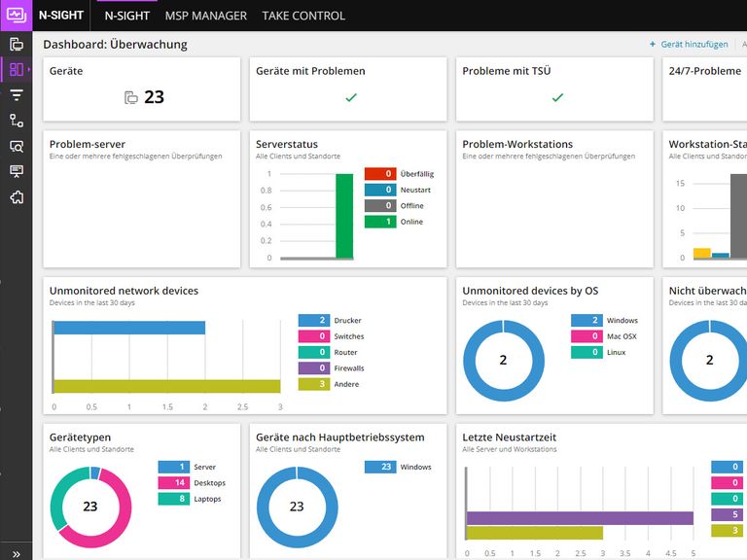The width and height of the screenshot is (747, 560).
Task: Click the Server legend in Gerätetypen
Action: click(x=187, y=467)
